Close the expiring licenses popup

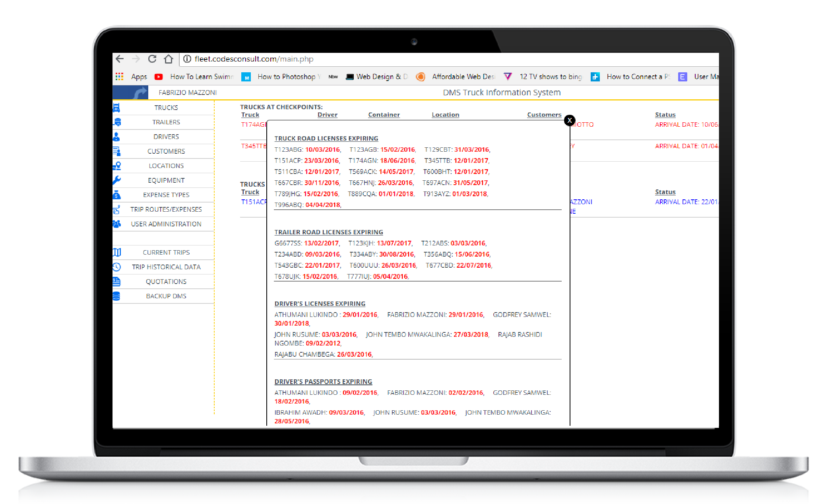click(x=569, y=120)
